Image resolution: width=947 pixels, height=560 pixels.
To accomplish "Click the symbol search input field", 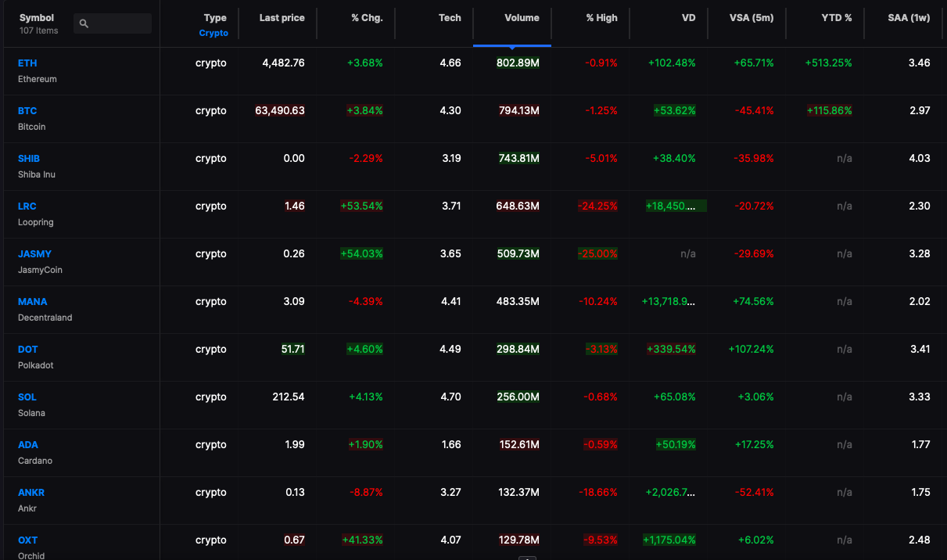I will pos(113,23).
